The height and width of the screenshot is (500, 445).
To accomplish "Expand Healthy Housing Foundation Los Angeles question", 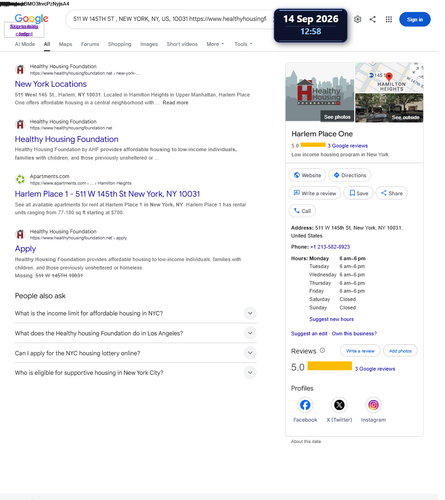I will (x=136, y=333).
